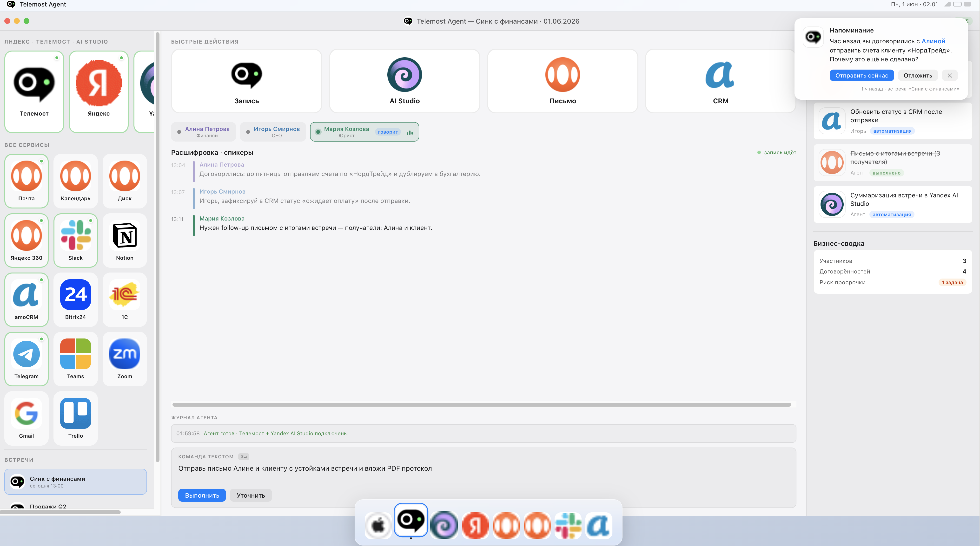980x546 pixels.
Task: Open the Telegram service tile
Action: (26, 358)
